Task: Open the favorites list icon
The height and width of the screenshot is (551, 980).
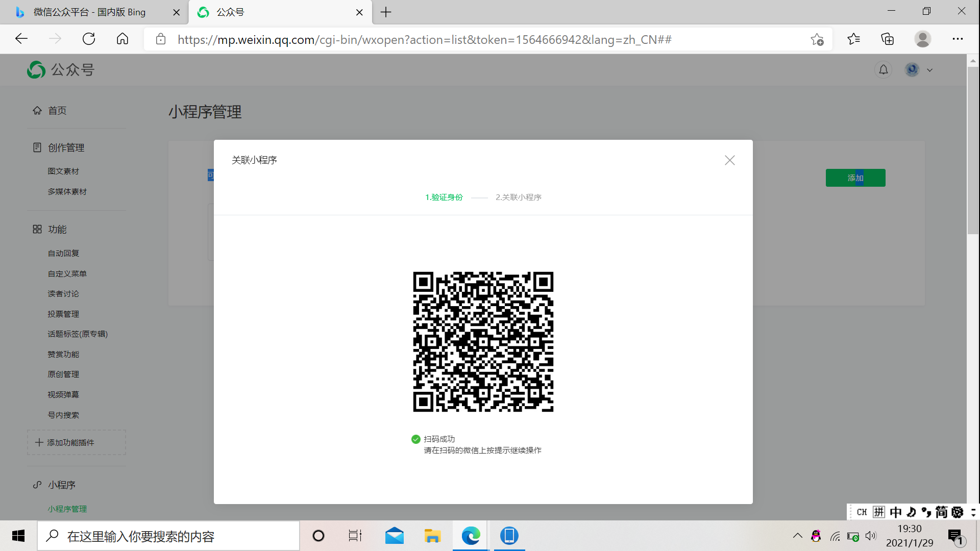Action: coord(853,39)
